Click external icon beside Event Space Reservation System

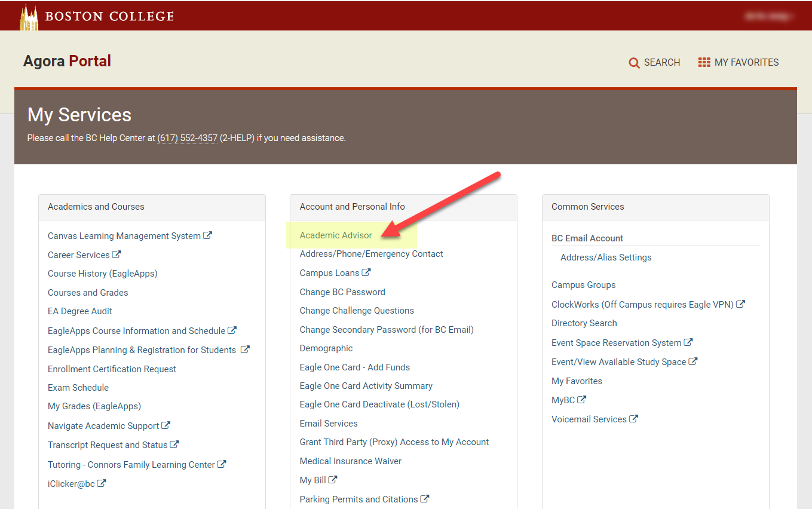coord(688,342)
